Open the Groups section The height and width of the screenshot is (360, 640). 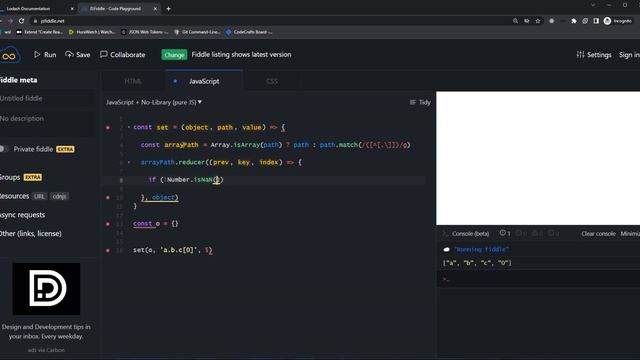tap(10, 177)
